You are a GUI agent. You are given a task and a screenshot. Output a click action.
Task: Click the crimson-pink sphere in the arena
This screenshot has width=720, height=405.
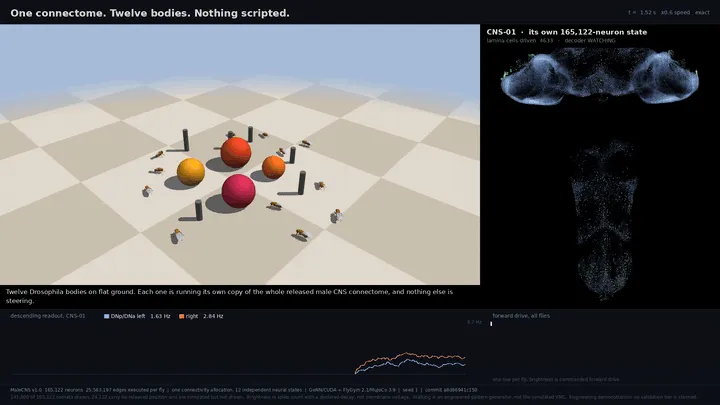[239, 191]
